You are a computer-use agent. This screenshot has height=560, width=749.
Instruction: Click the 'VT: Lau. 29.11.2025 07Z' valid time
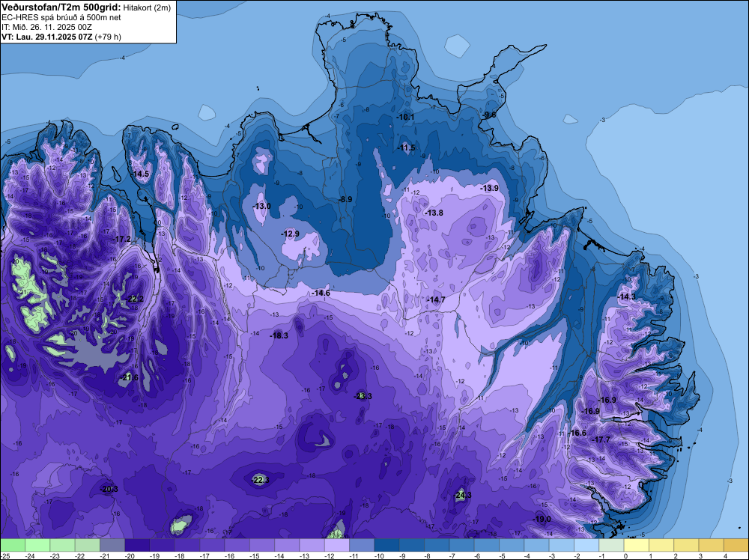click(47, 37)
